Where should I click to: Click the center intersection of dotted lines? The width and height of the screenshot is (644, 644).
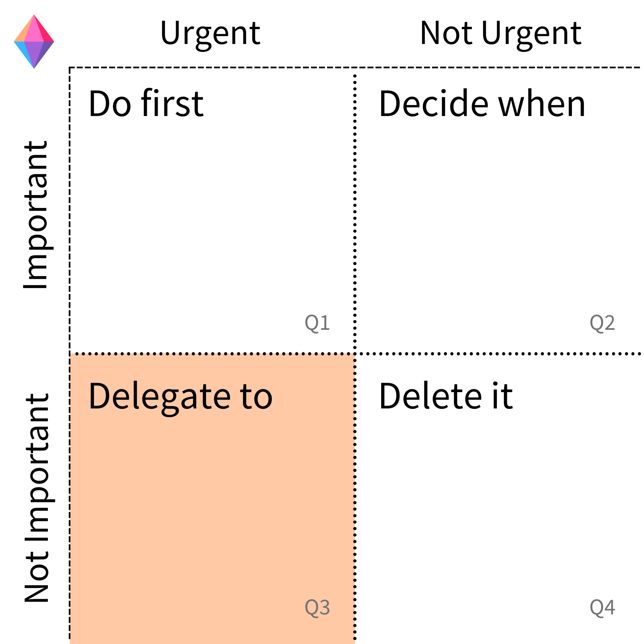(x=355, y=354)
